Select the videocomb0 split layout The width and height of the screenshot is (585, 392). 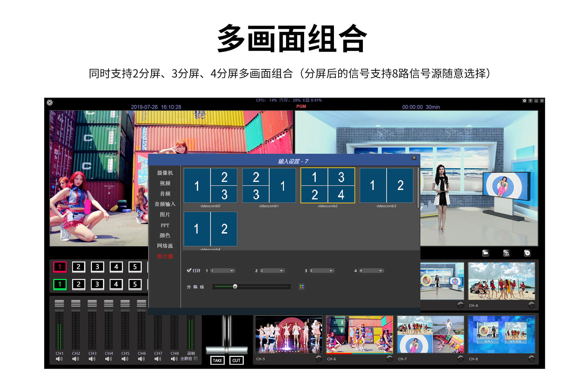point(210,185)
